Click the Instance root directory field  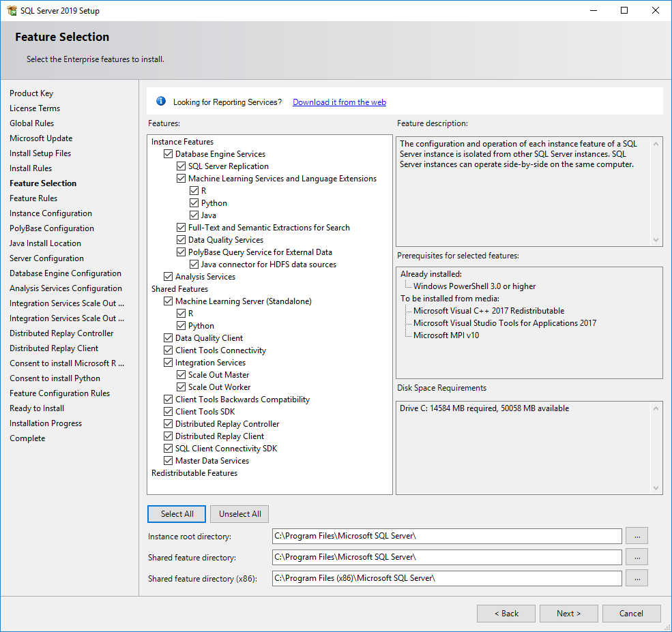(447, 536)
